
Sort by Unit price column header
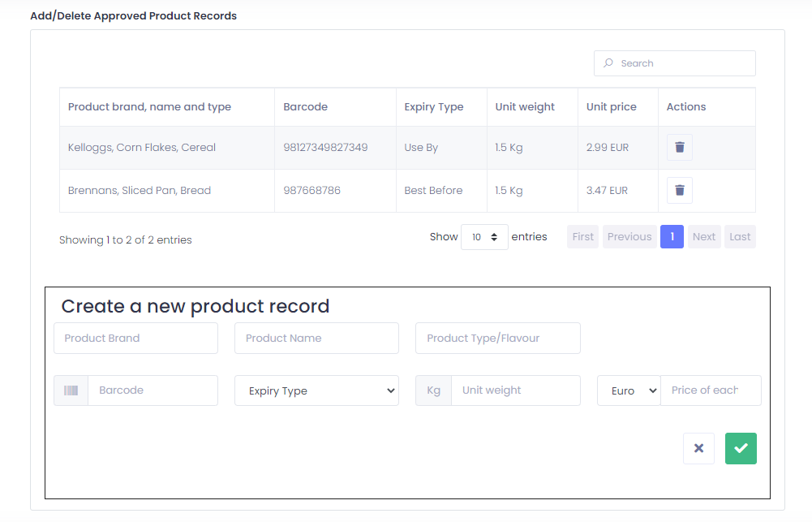(x=618, y=107)
